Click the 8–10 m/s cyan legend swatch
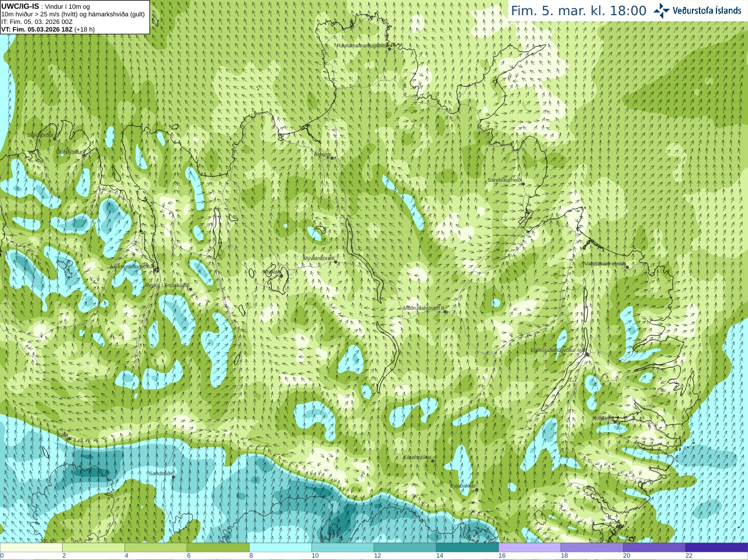The height and width of the screenshot is (560, 748). click(x=280, y=548)
